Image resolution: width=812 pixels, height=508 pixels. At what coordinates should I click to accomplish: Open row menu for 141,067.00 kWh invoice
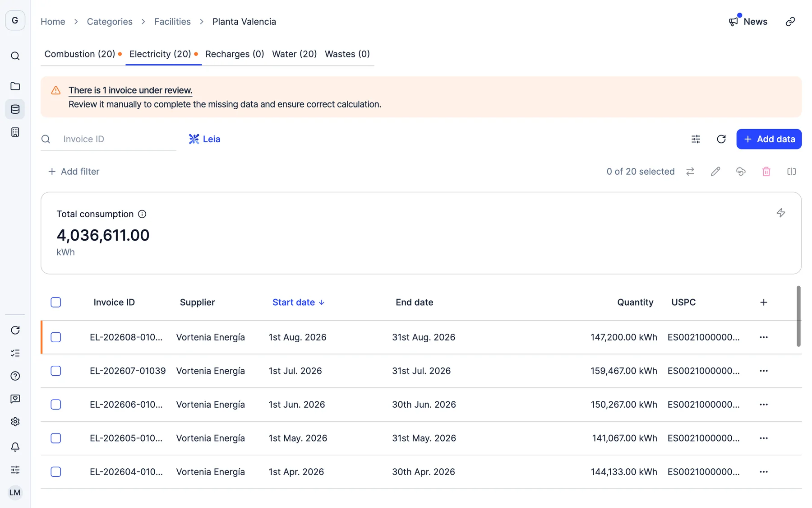763,438
